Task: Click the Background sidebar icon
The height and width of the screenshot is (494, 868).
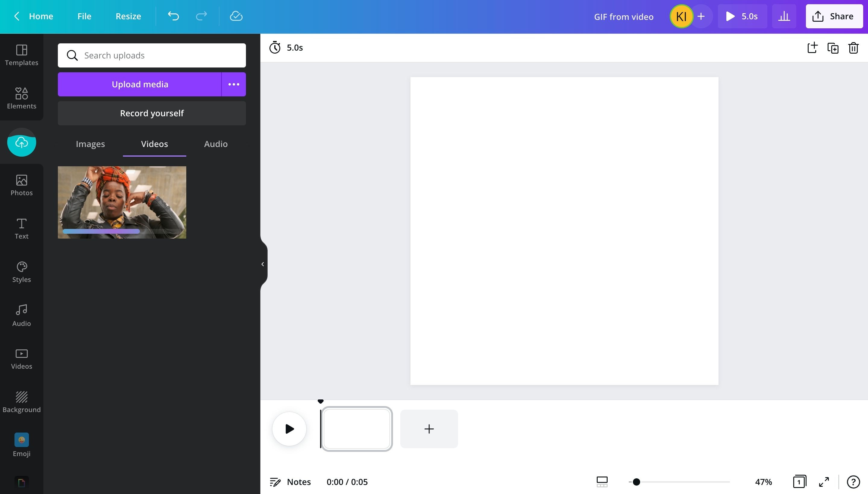Action: pyautogui.click(x=21, y=402)
